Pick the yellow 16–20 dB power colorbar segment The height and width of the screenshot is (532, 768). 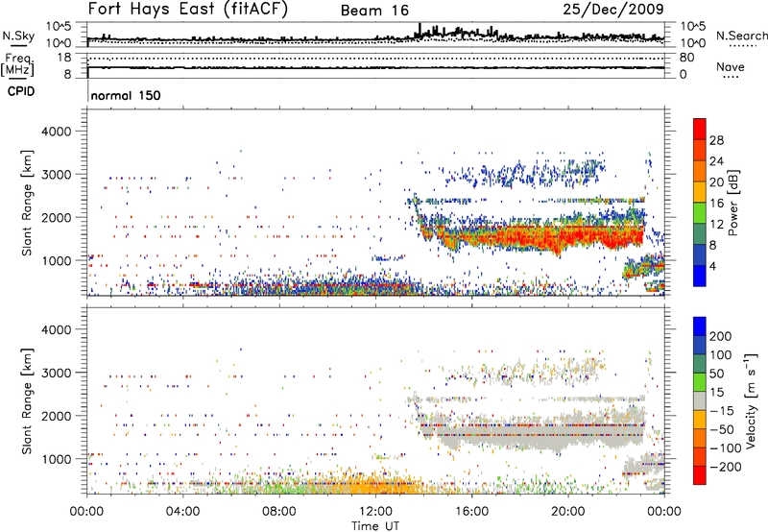pos(700,191)
